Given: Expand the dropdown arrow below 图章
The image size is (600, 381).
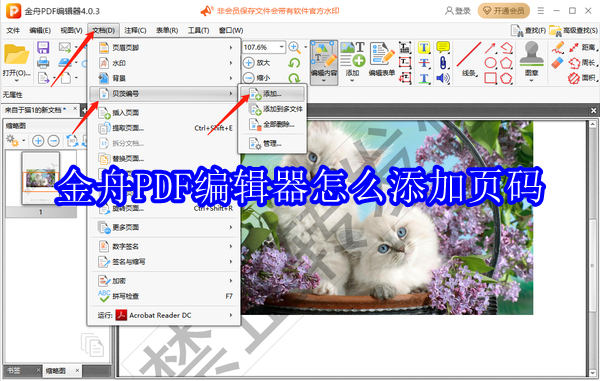Looking at the screenshot, I should (532, 80).
